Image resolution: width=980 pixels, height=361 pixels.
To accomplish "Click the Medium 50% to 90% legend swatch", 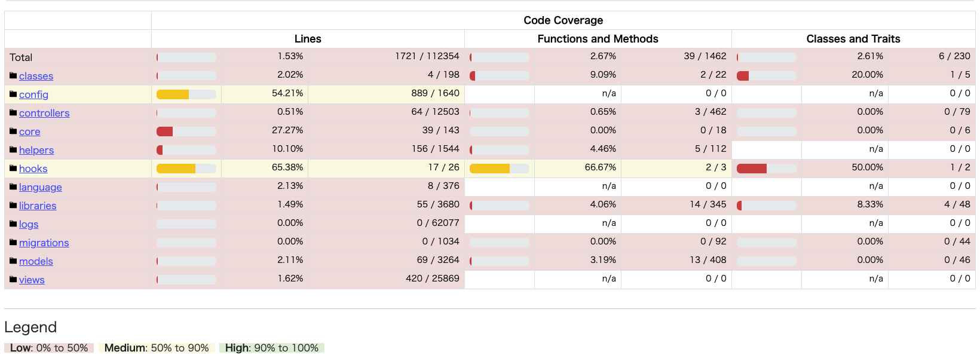I will [x=157, y=348].
